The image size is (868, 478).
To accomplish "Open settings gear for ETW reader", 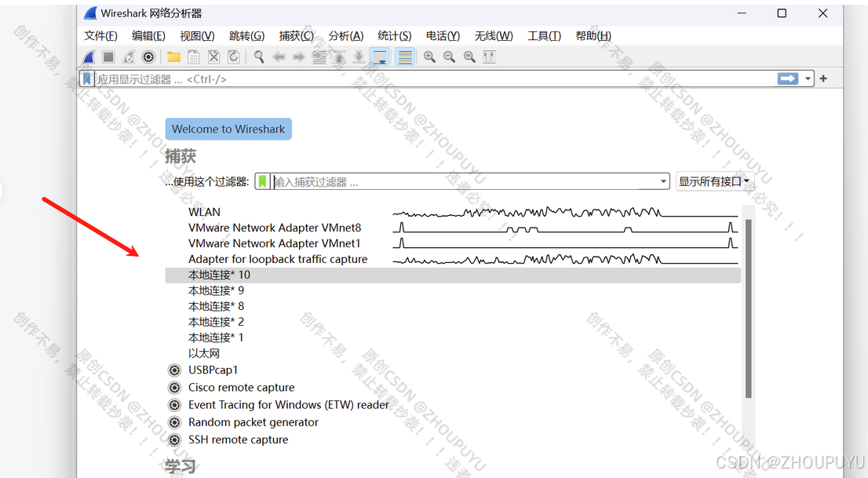I will point(174,405).
